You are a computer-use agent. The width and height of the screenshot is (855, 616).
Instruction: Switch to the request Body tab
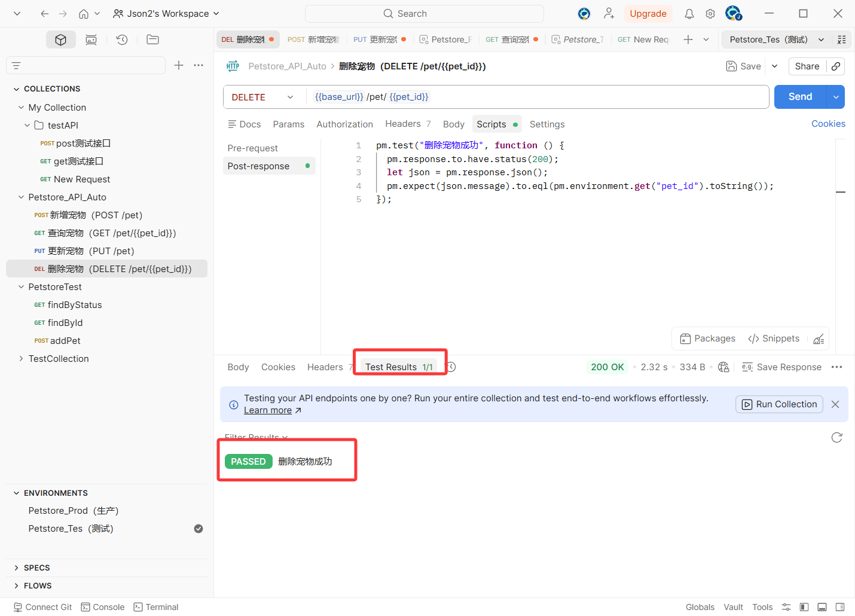(x=454, y=124)
